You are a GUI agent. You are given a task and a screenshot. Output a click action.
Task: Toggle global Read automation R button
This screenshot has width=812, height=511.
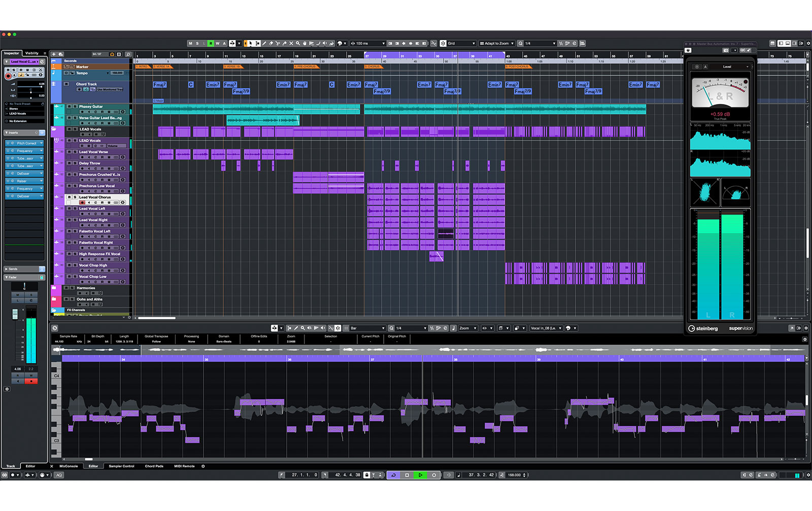pyautogui.click(x=211, y=43)
